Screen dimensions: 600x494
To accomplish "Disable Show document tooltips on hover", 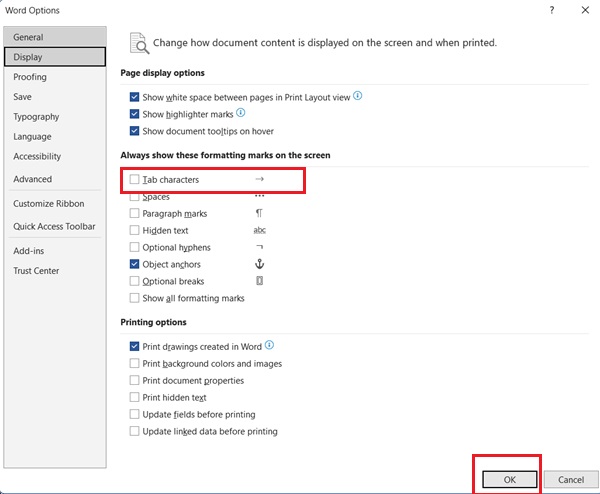I will (135, 132).
